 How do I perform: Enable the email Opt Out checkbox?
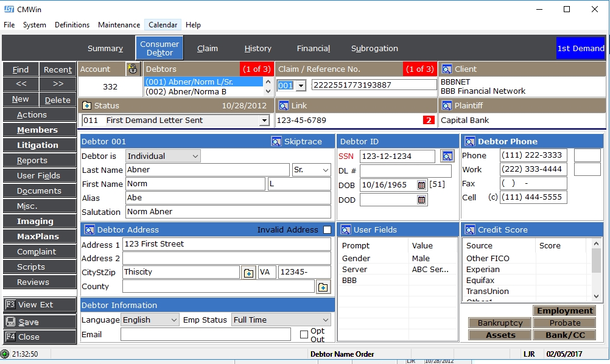click(x=304, y=334)
